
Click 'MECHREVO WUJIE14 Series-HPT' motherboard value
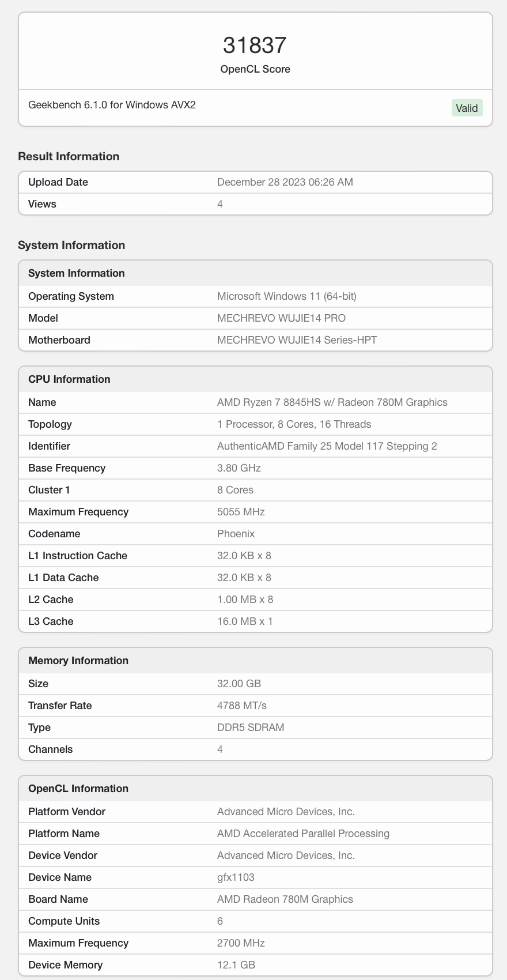pos(297,340)
